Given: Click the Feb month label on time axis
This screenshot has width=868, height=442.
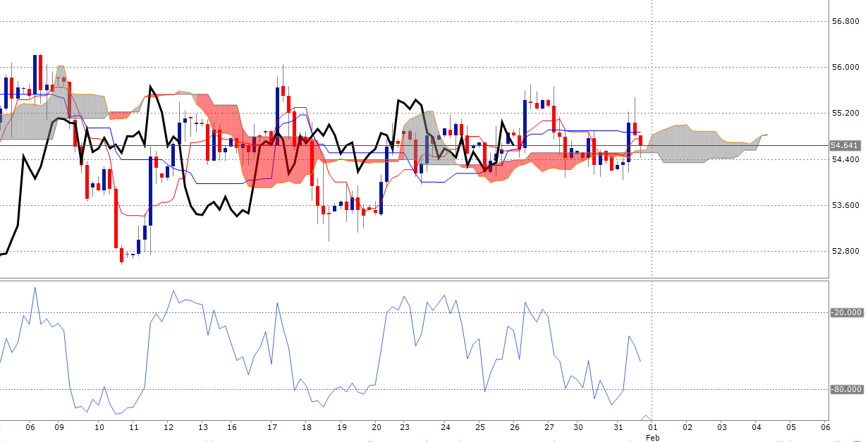Looking at the screenshot, I should pyautogui.click(x=652, y=437).
